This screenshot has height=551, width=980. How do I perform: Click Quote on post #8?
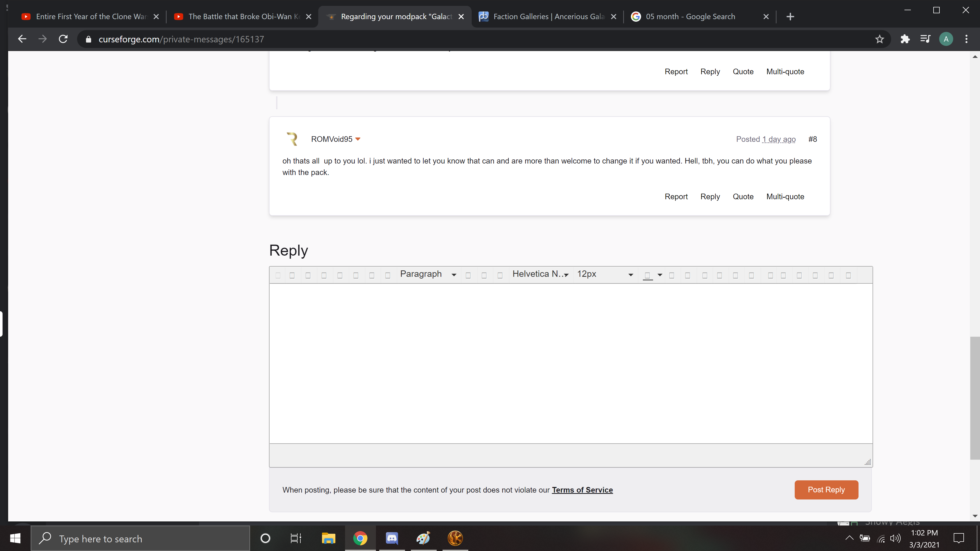pyautogui.click(x=743, y=197)
